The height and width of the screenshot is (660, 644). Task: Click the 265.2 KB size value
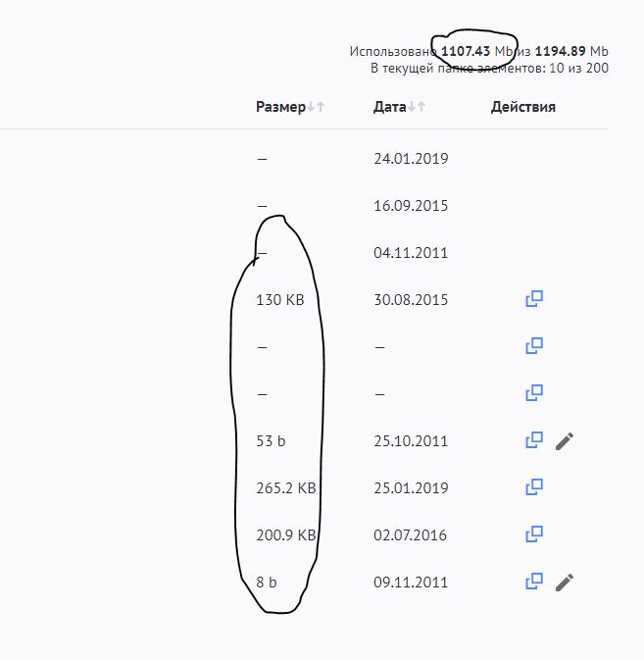285,487
